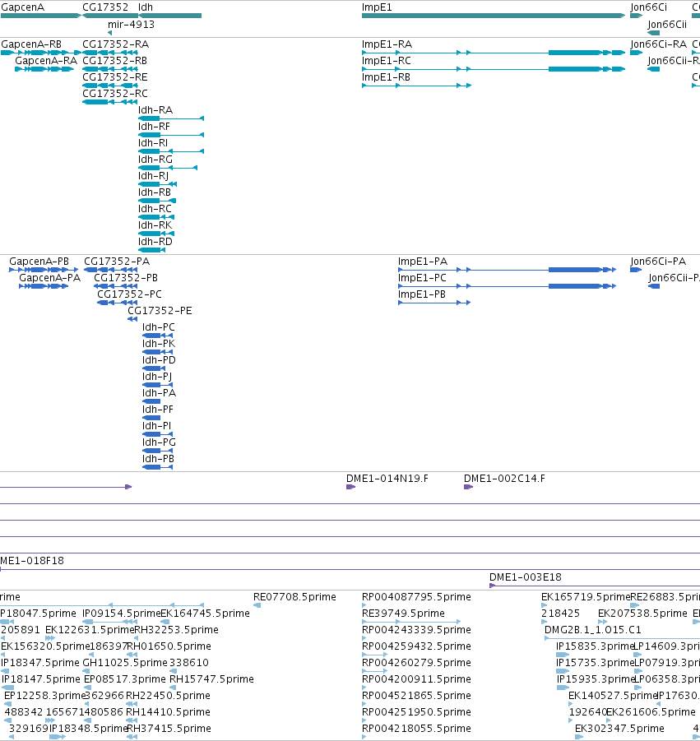700x741 pixels.
Task: Select the mir-4913 microRNA feature
Action: point(110,33)
